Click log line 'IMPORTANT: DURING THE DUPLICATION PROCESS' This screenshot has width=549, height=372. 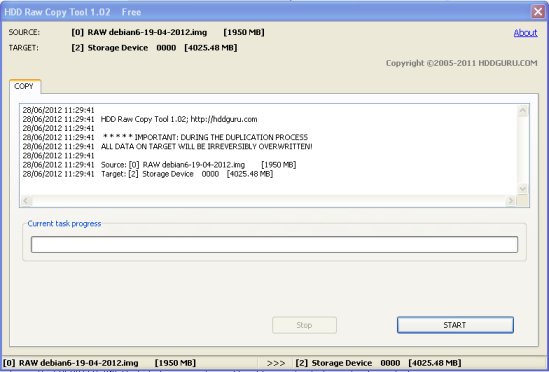(x=221, y=137)
